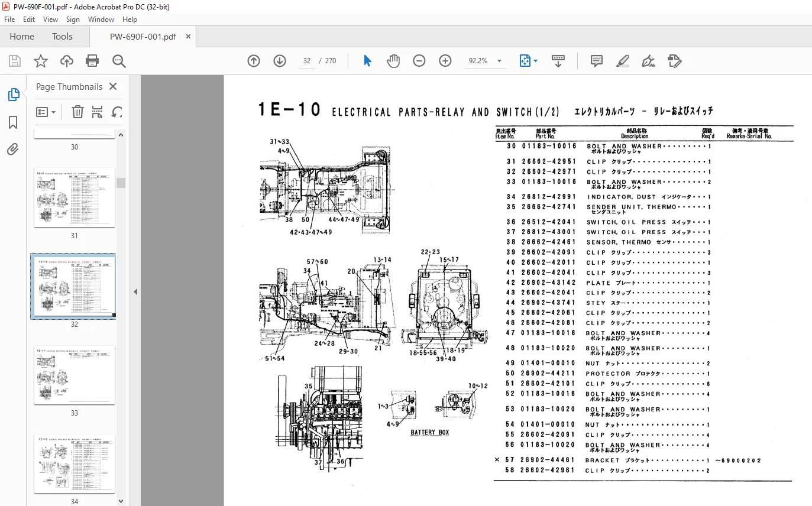Image resolution: width=812 pixels, height=506 pixels.
Task: Click the page number input field showing 32
Action: (306, 61)
